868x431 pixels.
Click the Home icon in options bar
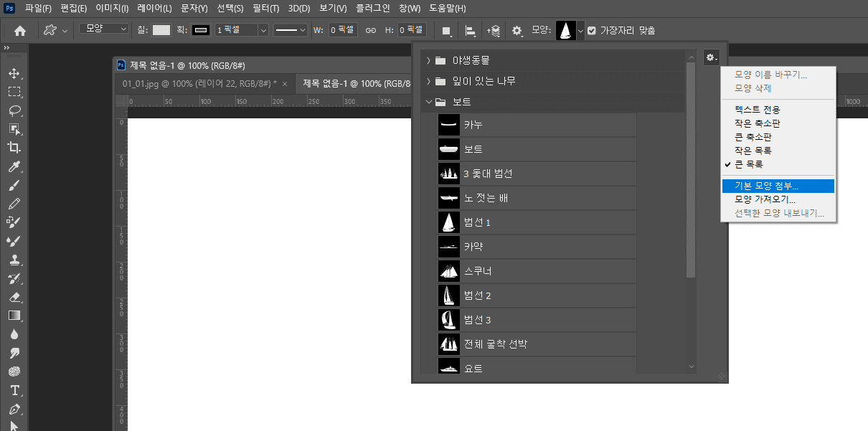point(20,31)
